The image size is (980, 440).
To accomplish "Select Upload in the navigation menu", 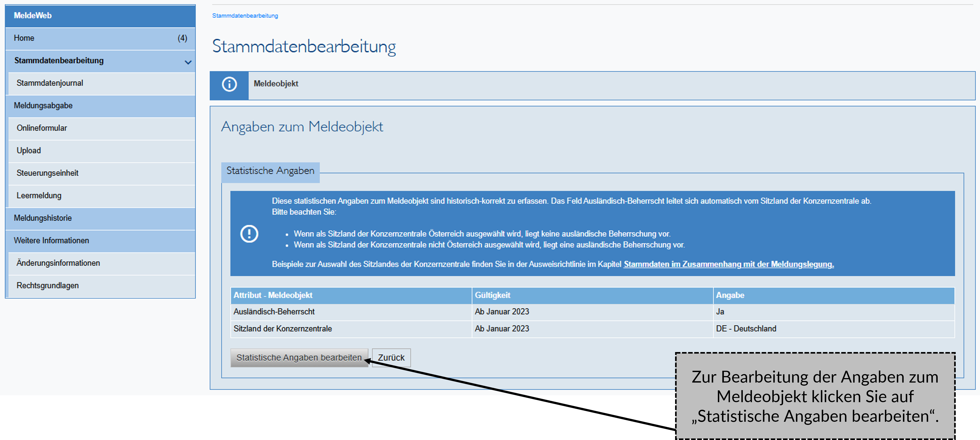I will [29, 150].
